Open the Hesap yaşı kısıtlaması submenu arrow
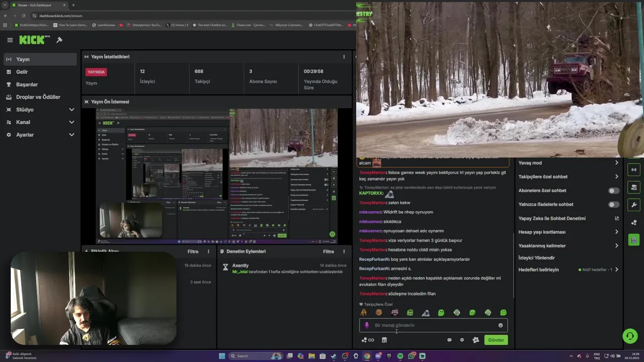 (617, 232)
